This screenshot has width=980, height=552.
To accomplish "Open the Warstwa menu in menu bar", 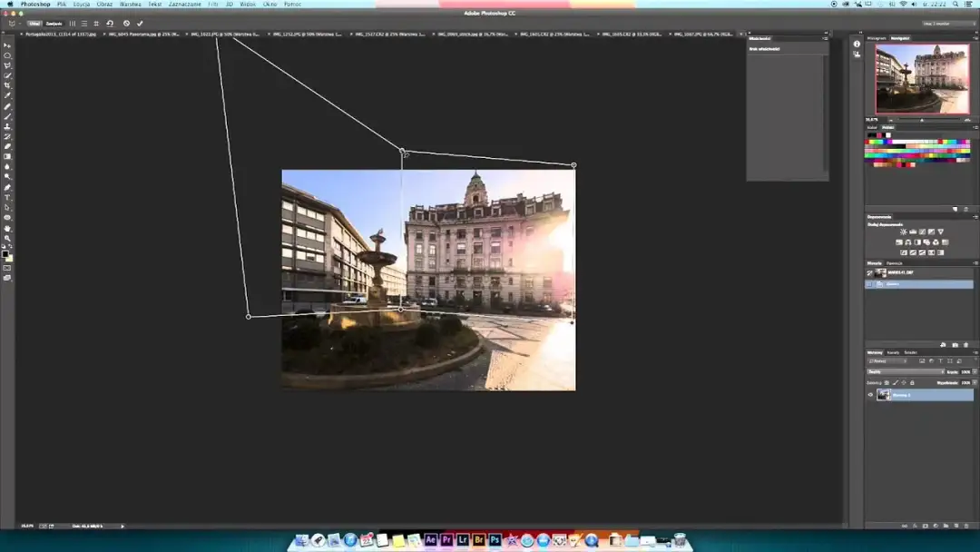I will [x=130, y=5].
